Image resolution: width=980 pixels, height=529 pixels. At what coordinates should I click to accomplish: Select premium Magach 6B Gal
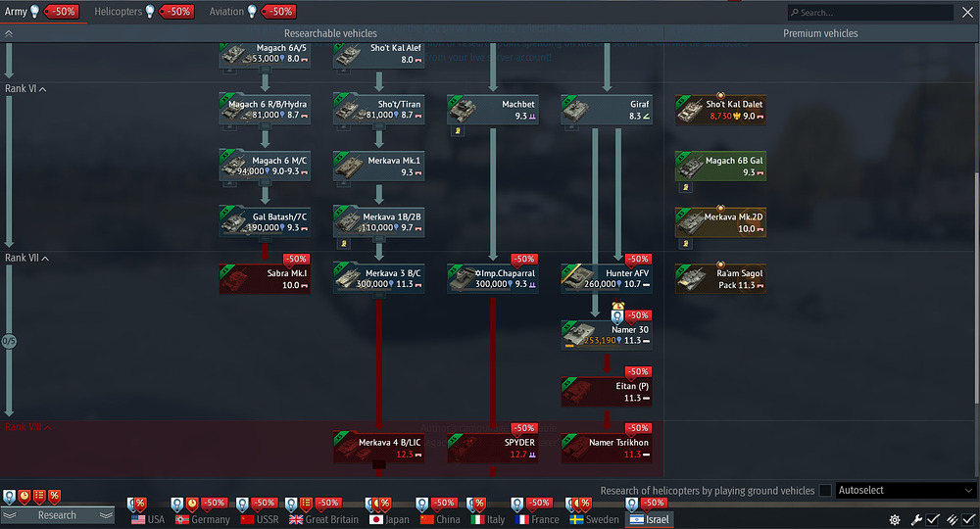(720, 167)
